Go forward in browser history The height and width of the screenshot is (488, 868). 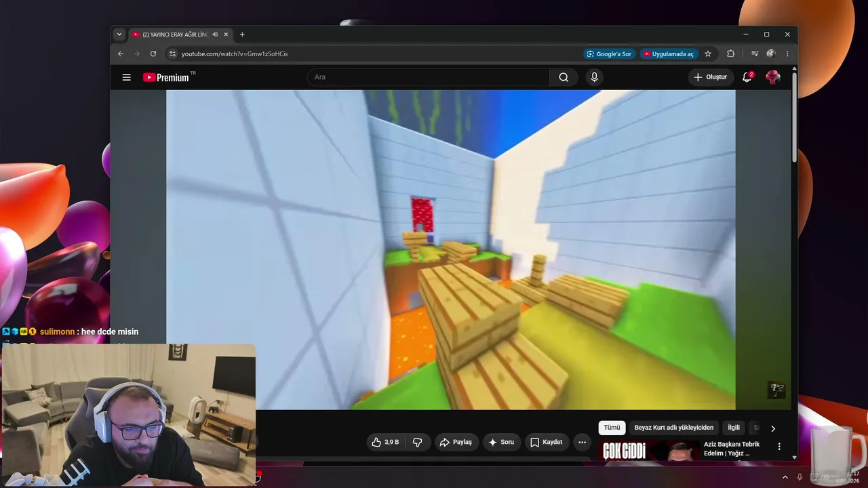point(137,54)
